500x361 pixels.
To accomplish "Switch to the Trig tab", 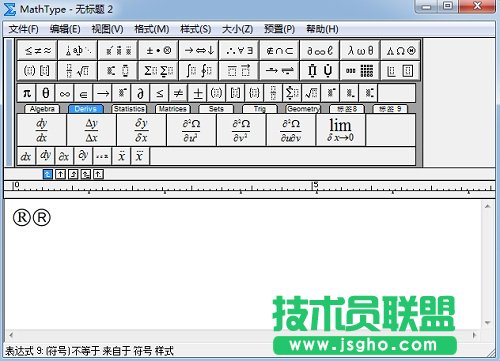I will pyautogui.click(x=260, y=109).
